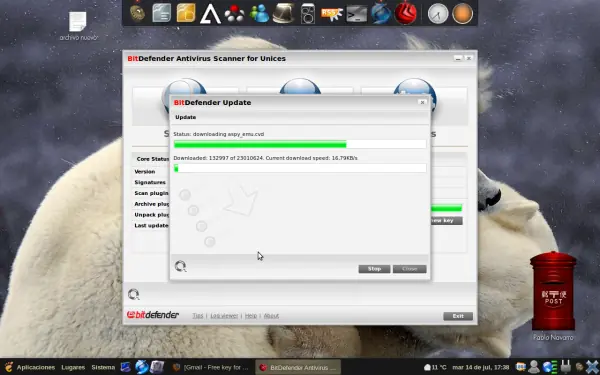Open the 'archivo nuevo' desktop file

click(78, 26)
